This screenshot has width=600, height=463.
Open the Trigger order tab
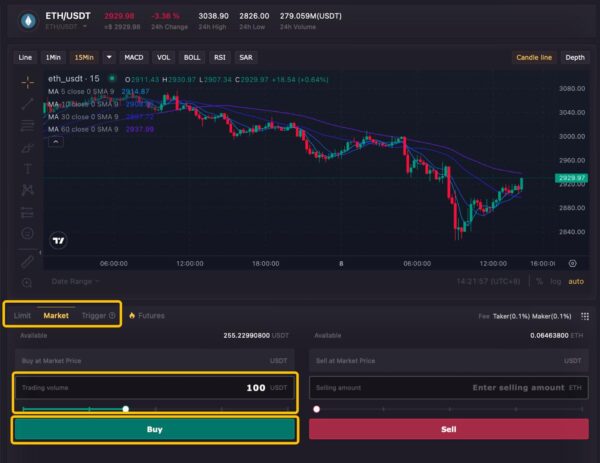(94, 316)
